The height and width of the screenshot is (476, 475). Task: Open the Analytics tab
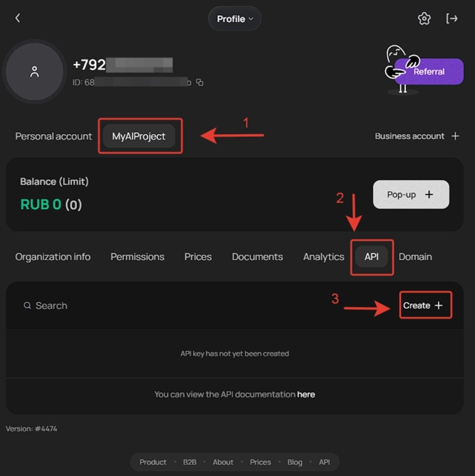[323, 257]
